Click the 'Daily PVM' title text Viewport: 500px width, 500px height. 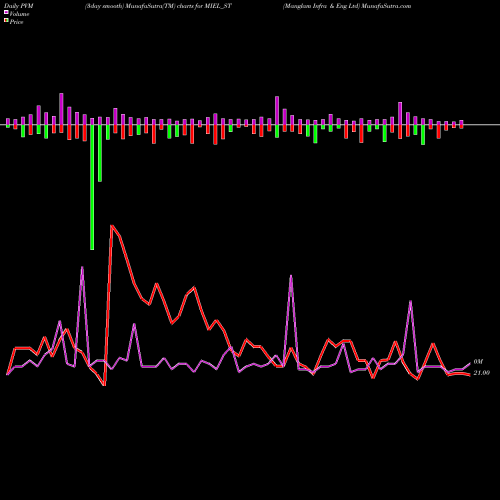tap(19, 6)
